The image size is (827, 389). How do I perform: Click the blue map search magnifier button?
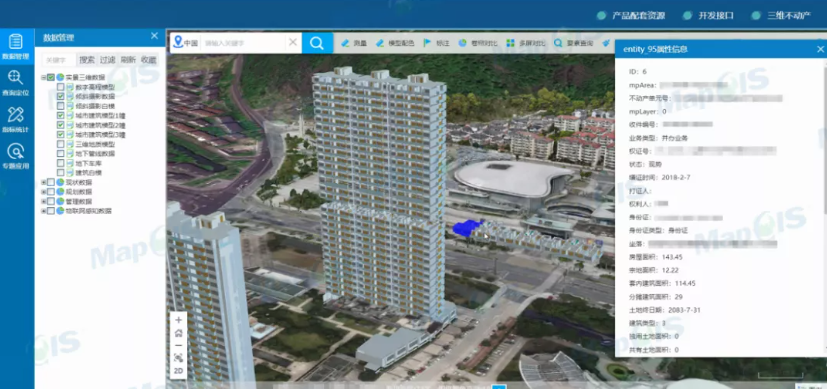tap(317, 43)
